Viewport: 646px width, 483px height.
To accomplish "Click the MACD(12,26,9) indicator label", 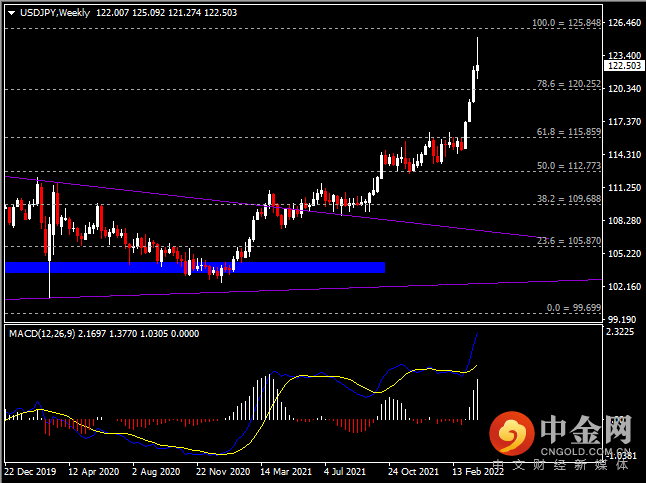I will (x=42, y=333).
